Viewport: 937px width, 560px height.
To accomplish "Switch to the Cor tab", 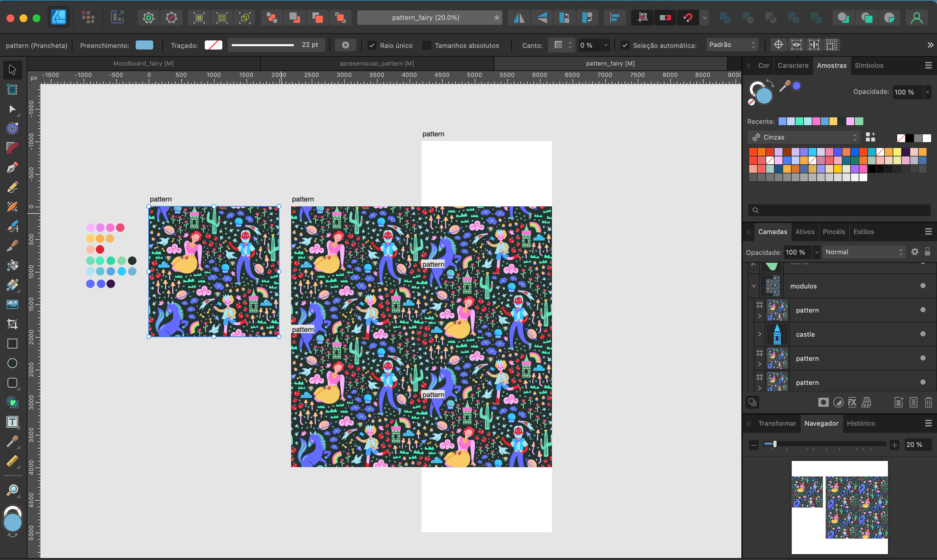I will pos(764,66).
